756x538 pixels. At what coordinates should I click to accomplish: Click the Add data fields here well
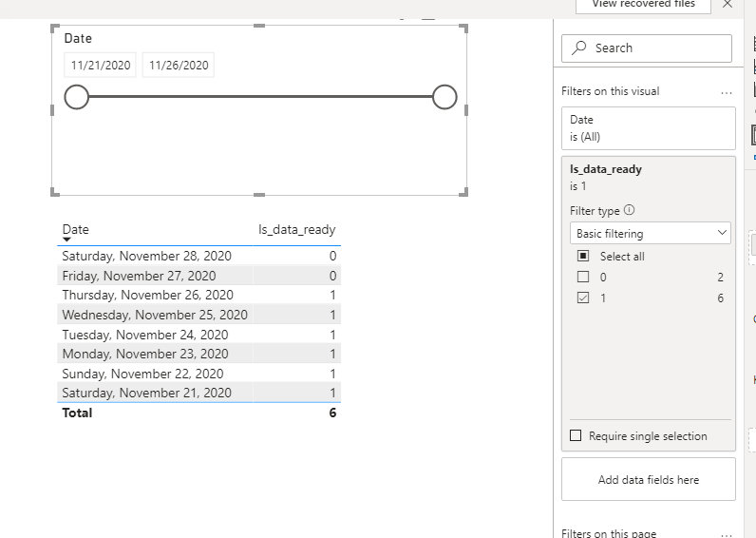649,479
